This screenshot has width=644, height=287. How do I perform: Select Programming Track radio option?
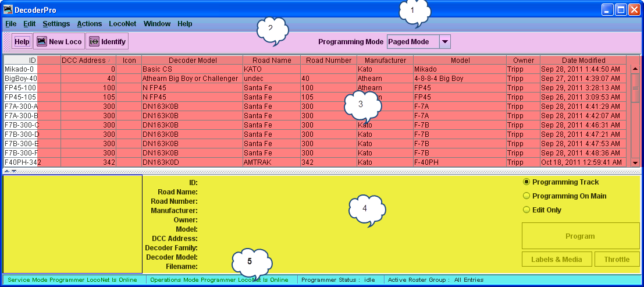tap(527, 182)
